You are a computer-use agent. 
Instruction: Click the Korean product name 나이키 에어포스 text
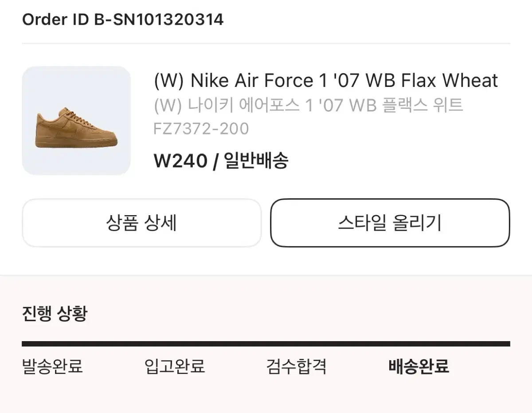(242, 106)
